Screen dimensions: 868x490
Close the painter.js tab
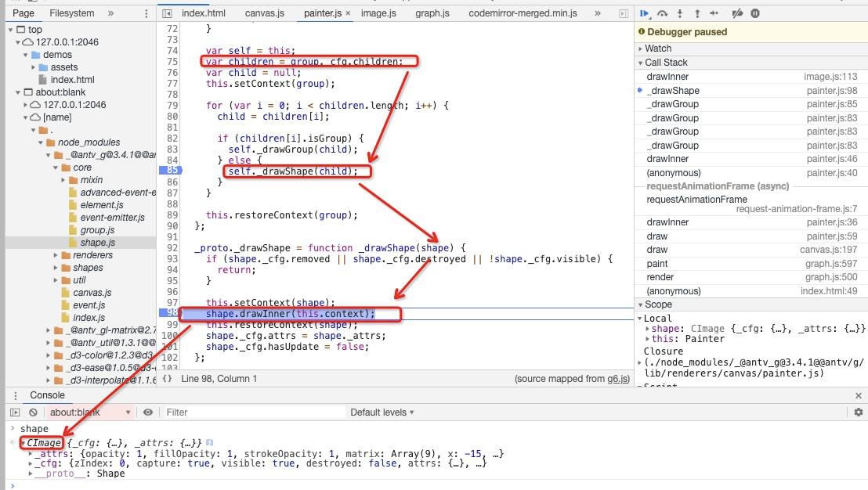click(x=348, y=13)
